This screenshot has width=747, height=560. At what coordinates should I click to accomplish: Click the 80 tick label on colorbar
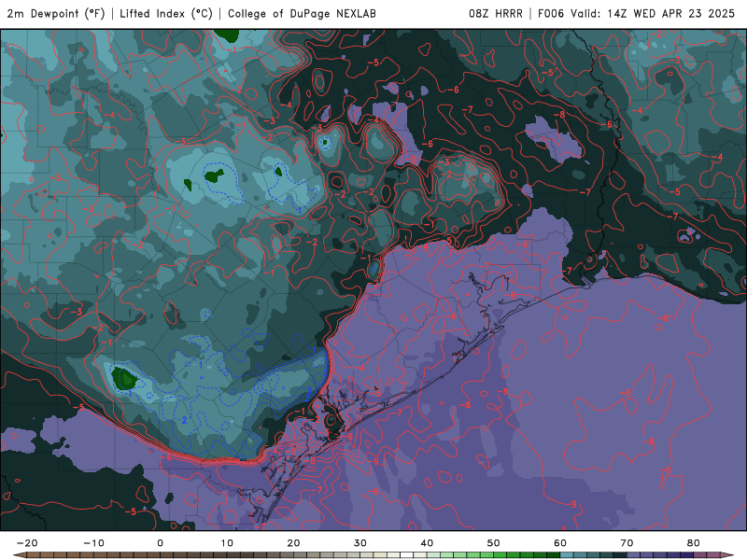click(694, 543)
